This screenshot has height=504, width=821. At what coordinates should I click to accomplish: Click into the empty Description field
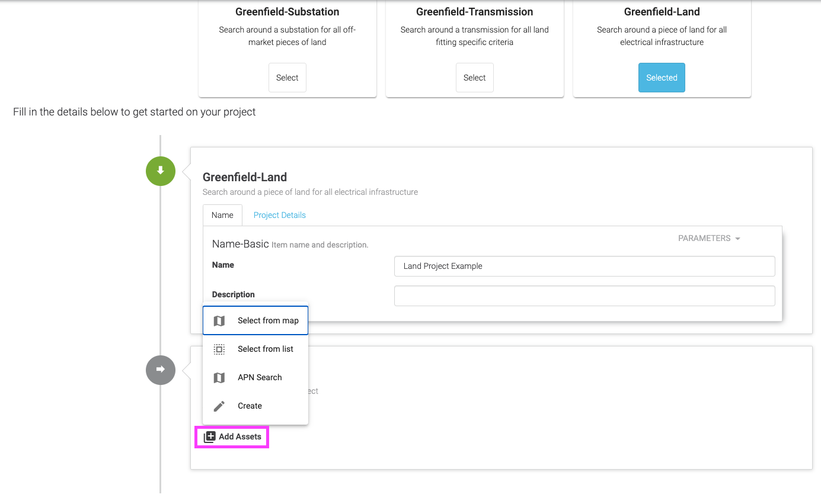pyautogui.click(x=584, y=296)
